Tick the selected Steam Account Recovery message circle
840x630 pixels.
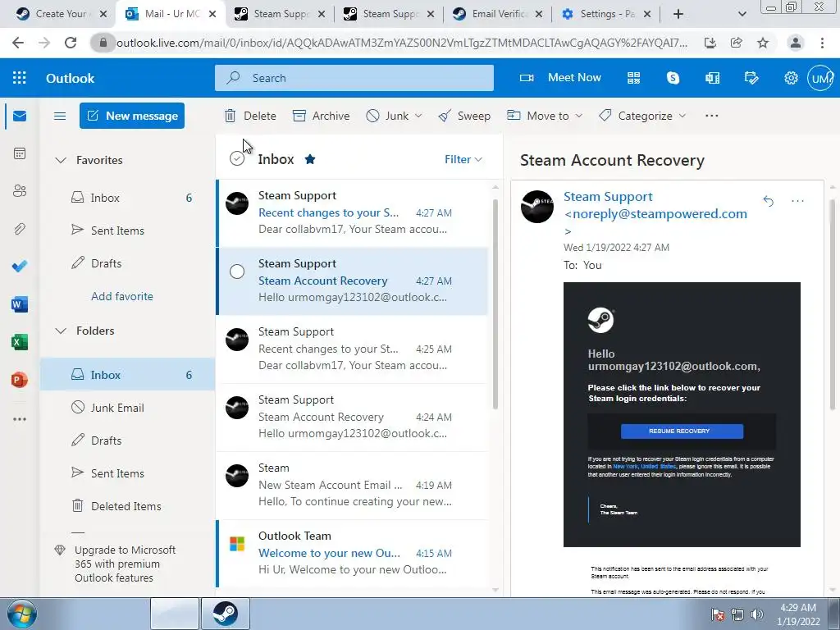pos(237,272)
